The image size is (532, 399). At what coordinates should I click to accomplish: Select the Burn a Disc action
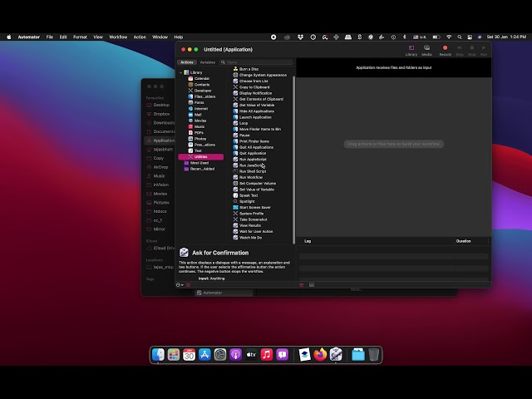pos(249,69)
